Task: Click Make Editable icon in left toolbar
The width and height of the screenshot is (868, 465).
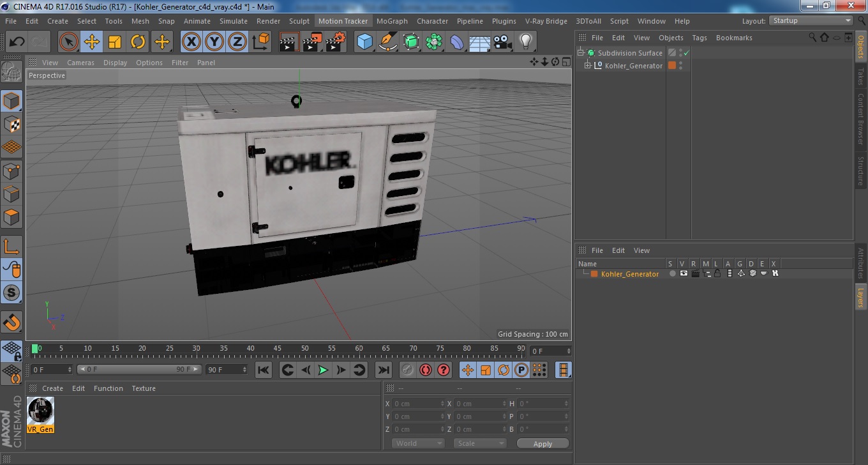Action: pyautogui.click(x=11, y=72)
